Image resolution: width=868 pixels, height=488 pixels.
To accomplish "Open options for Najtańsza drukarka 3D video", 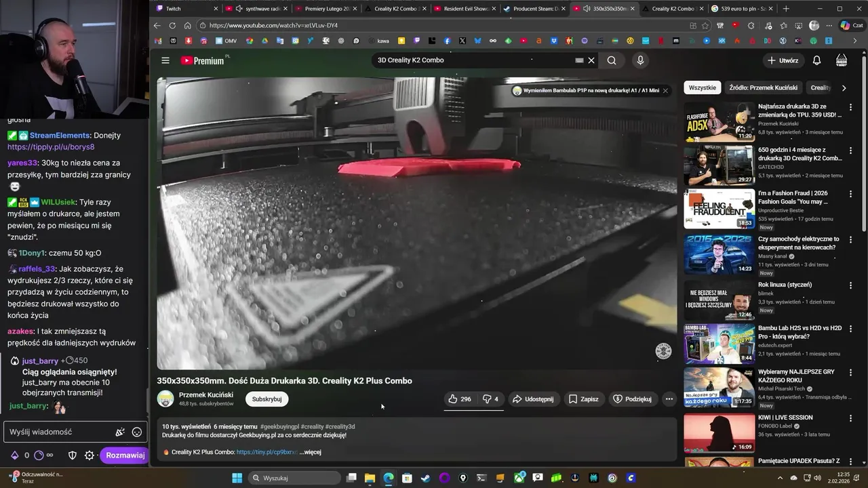I will point(850,107).
